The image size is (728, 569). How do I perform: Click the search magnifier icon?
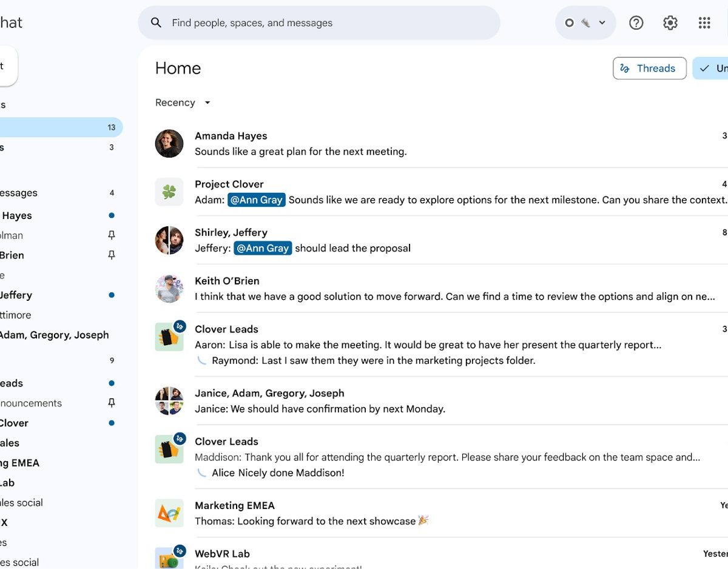[157, 23]
